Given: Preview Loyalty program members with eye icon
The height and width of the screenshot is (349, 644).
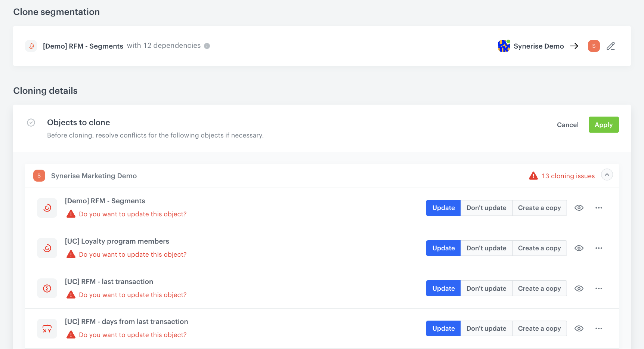Looking at the screenshot, I should pyautogui.click(x=579, y=248).
